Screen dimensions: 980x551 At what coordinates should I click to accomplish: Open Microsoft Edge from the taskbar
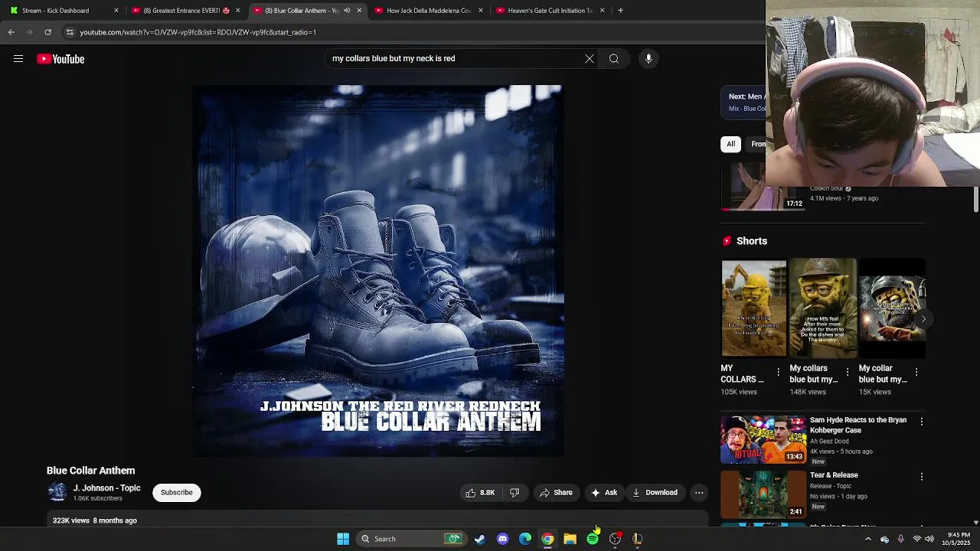click(525, 539)
